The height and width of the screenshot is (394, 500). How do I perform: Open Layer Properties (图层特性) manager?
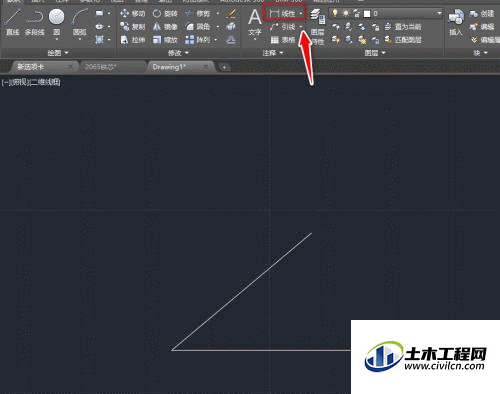coord(317,27)
